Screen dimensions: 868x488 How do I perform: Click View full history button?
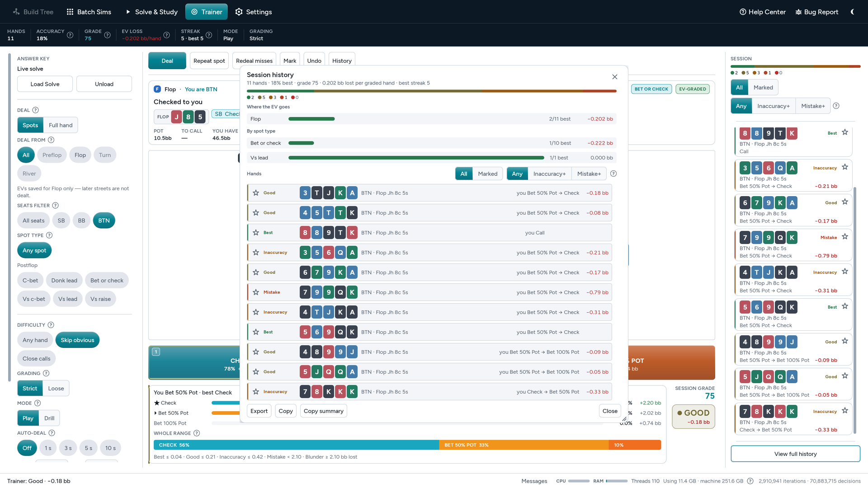click(796, 454)
